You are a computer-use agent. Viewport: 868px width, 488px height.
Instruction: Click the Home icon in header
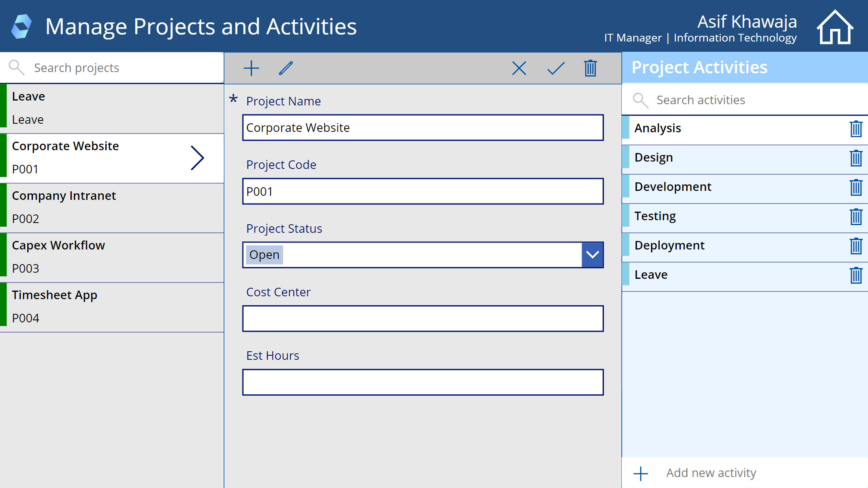point(834,27)
